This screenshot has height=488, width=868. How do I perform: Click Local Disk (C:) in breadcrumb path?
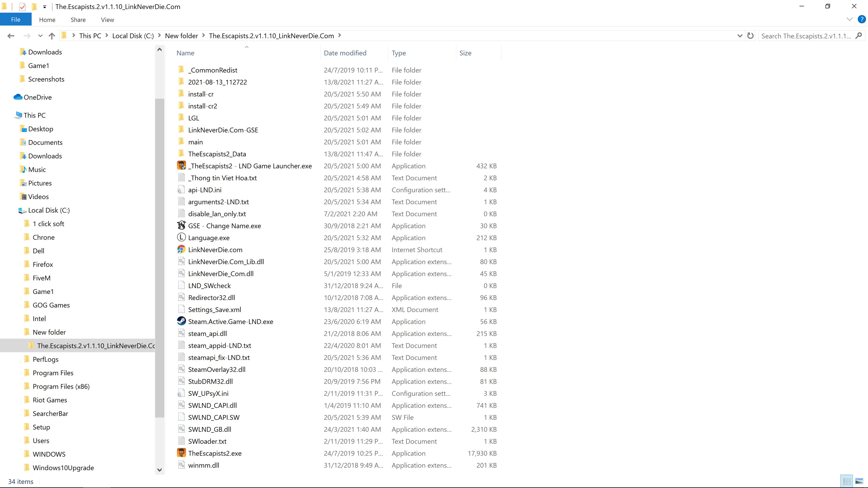[133, 36]
